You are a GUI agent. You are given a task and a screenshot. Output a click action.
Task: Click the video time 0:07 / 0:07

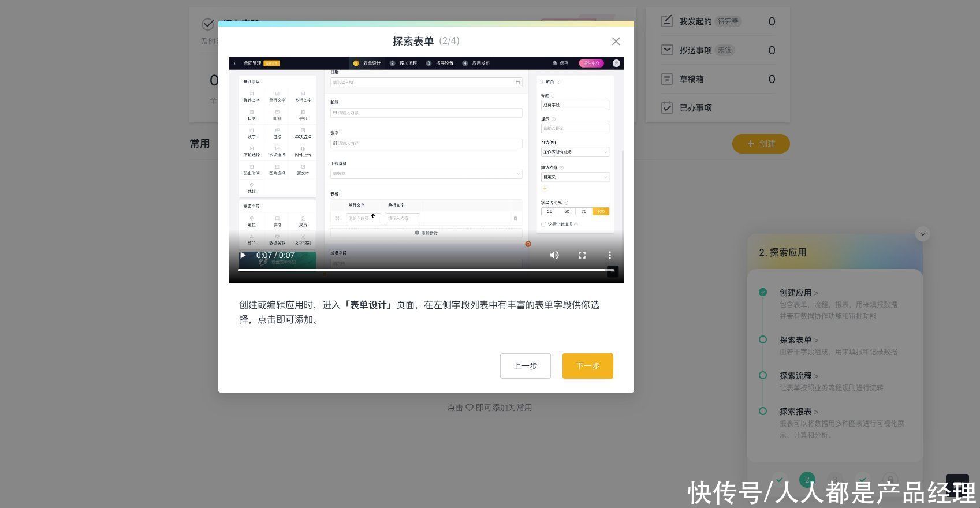275,255
